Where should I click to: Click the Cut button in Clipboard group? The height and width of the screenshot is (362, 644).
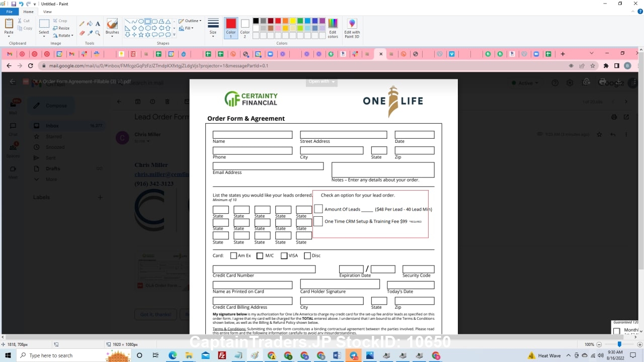pos(24,21)
